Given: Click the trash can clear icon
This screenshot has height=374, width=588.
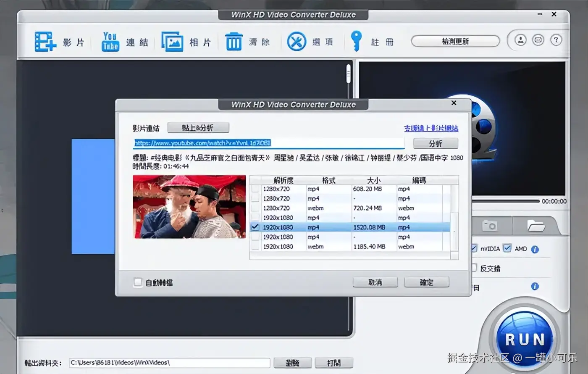Looking at the screenshot, I should [x=234, y=42].
